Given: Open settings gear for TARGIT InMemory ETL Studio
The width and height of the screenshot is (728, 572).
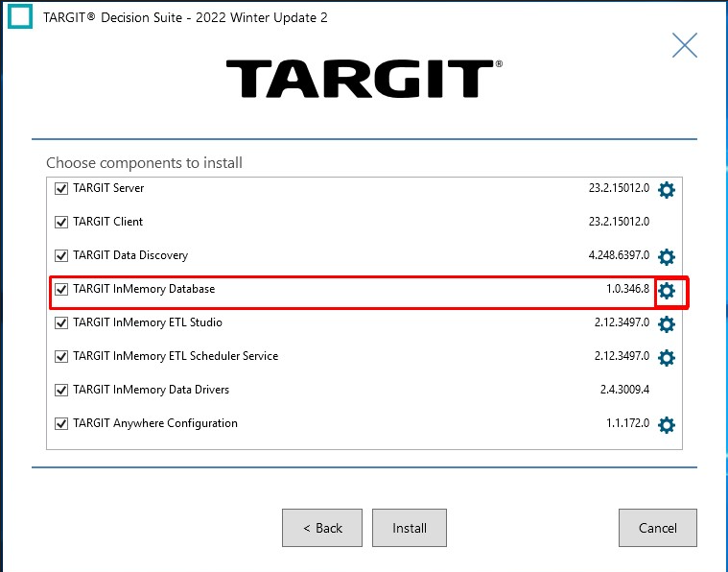Looking at the screenshot, I should pyautogui.click(x=667, y=323).
